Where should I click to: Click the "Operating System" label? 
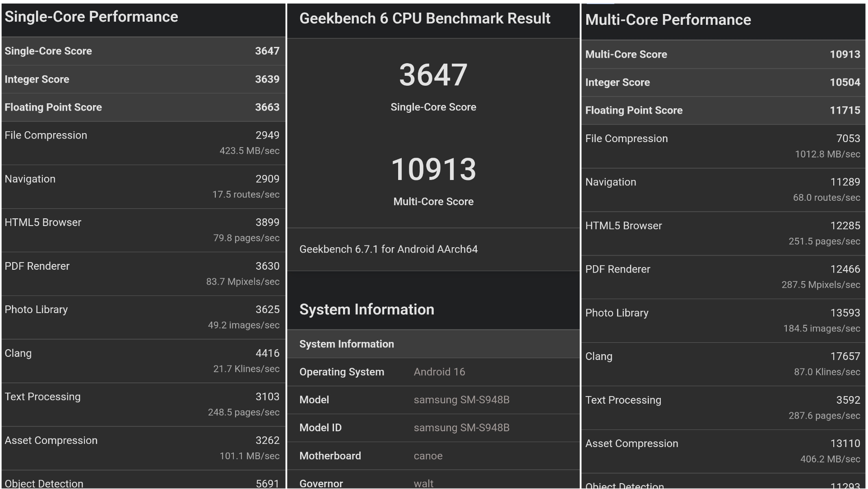click(342, 372)
